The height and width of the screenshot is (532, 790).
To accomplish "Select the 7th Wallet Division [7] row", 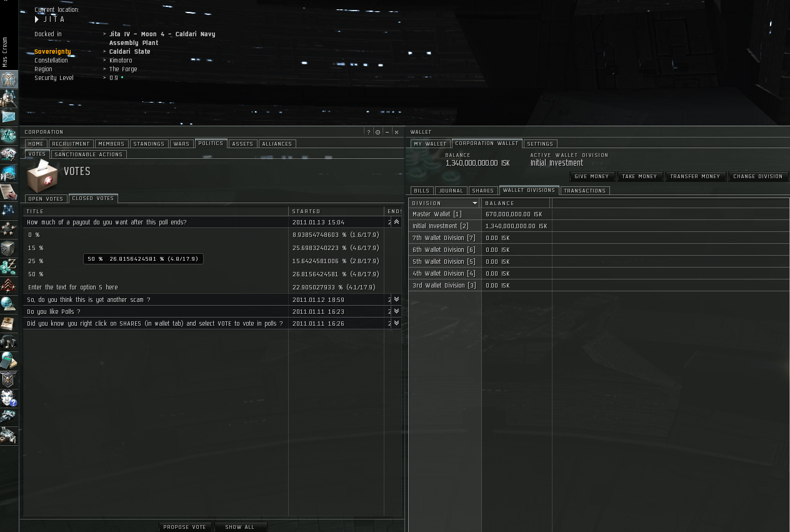I will pos(599,238).
